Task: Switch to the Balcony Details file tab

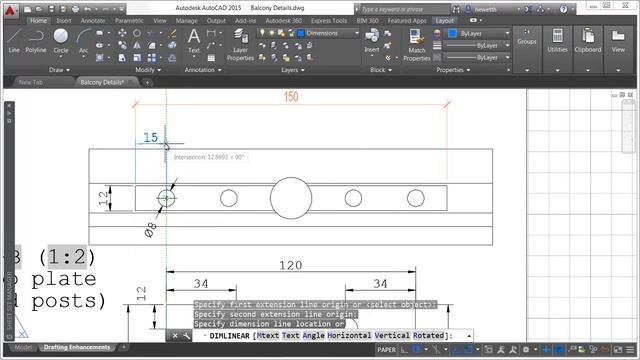Action: (x=102, y=82)
